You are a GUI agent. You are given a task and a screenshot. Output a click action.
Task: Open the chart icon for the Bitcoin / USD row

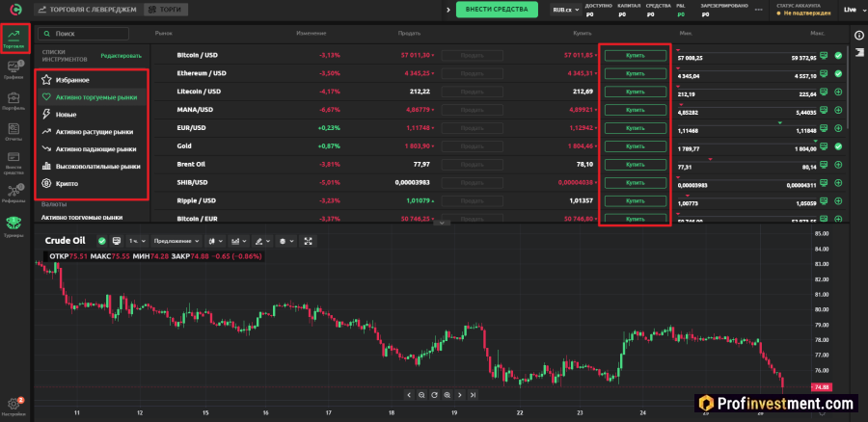pos(825,55)
